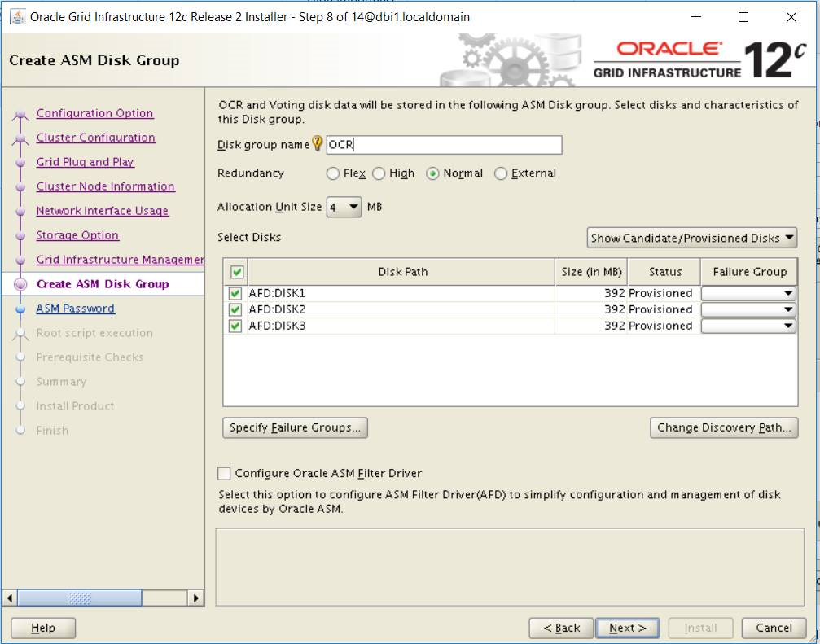The height and width of the screenshot is (644, 820).
Task: Cancel the Grid Infrastructure installation
Action: click(x=774, y=628)
